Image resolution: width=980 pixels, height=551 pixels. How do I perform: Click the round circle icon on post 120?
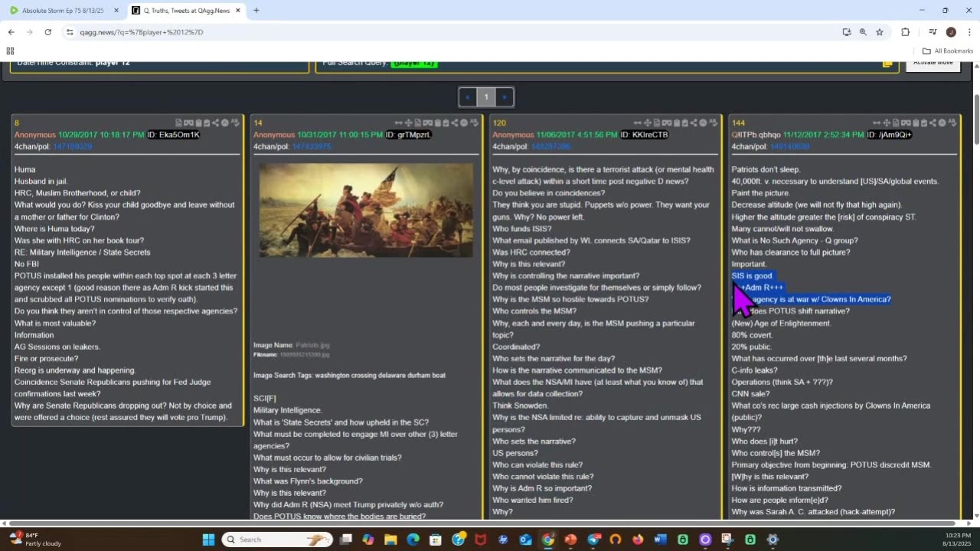[x=703, y=122]
